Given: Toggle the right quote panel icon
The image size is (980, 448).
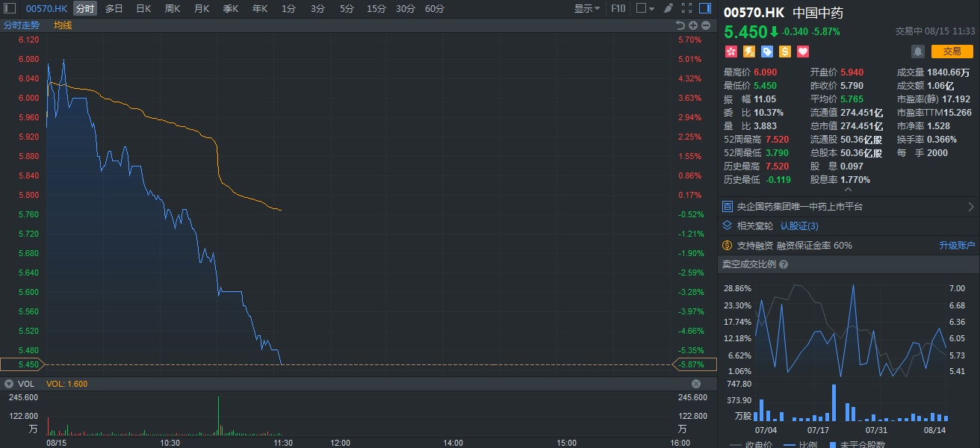Looking at the screenshot, I should click(x=704, y=9).
